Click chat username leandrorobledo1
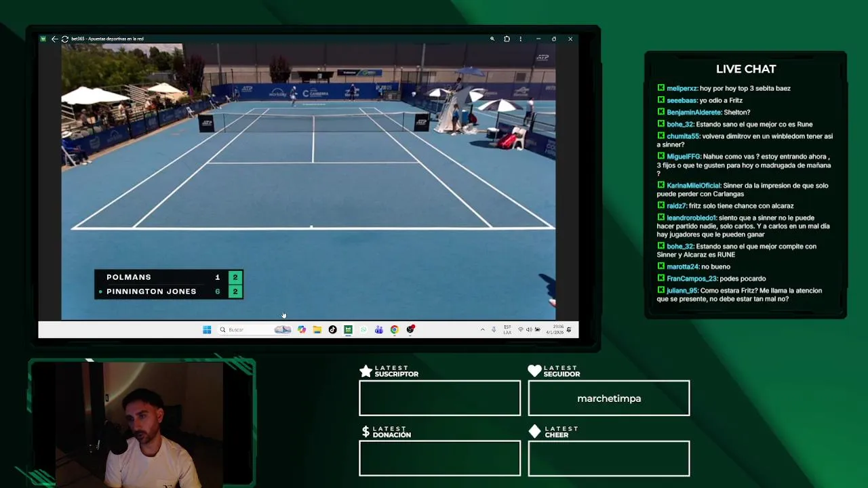Screen dimensions: 868x488 (x=692, y=218)
